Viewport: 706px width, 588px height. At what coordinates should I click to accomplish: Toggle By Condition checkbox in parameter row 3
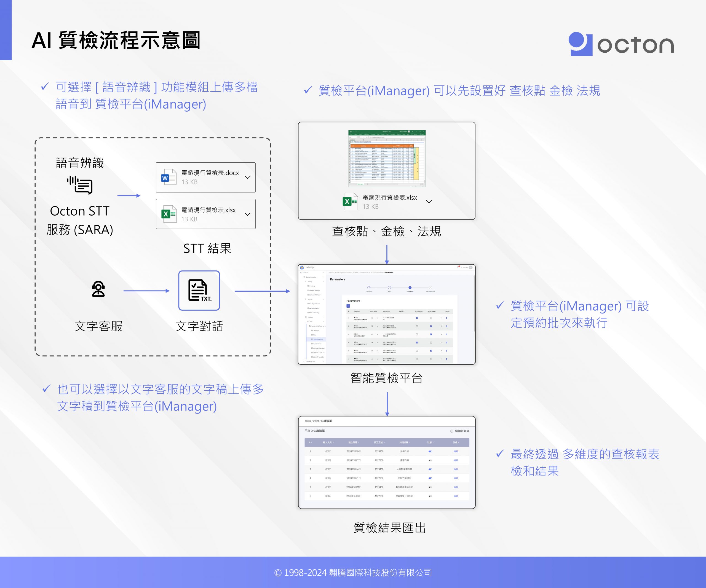tap(417, 334)
